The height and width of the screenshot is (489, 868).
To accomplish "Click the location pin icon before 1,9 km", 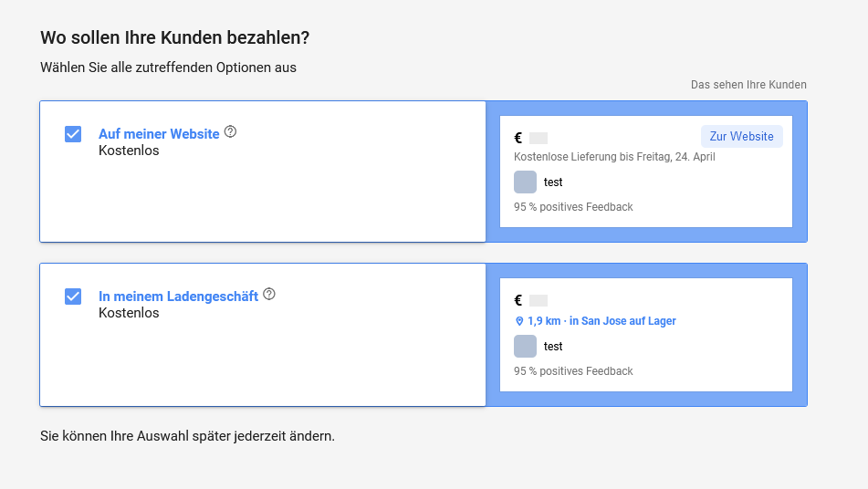I will (x=519, y=321).
